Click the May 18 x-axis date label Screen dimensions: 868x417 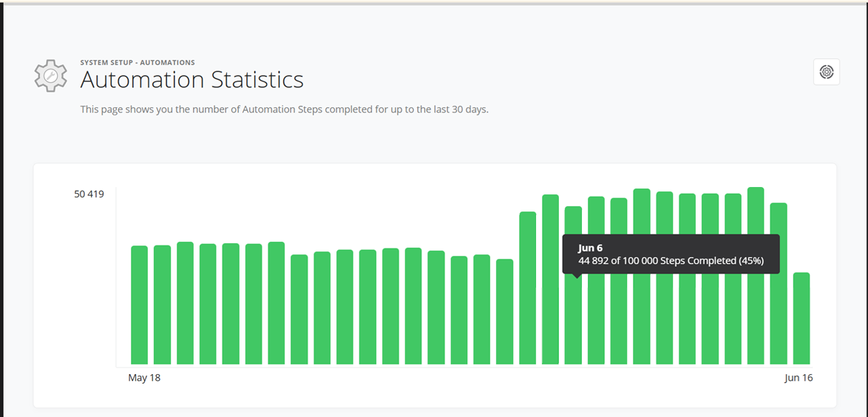pyautogui.click(x=144, y=378)
